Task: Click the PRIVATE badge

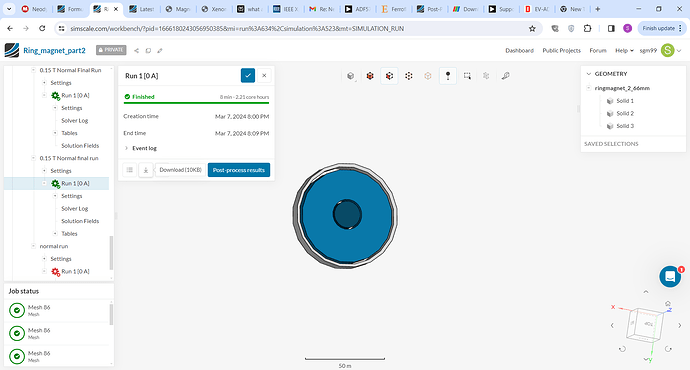Action: [111, 50]
